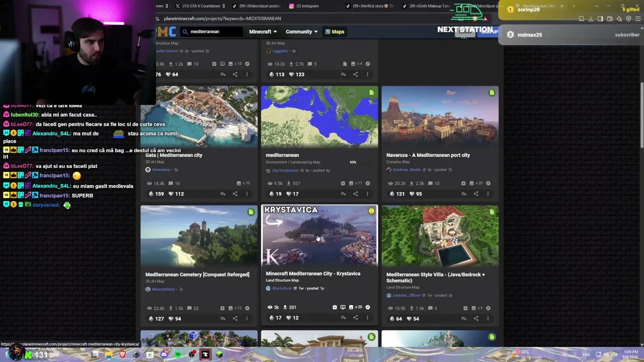
Task: Open more options on Krystavica card
Action: tap(367, 317)
